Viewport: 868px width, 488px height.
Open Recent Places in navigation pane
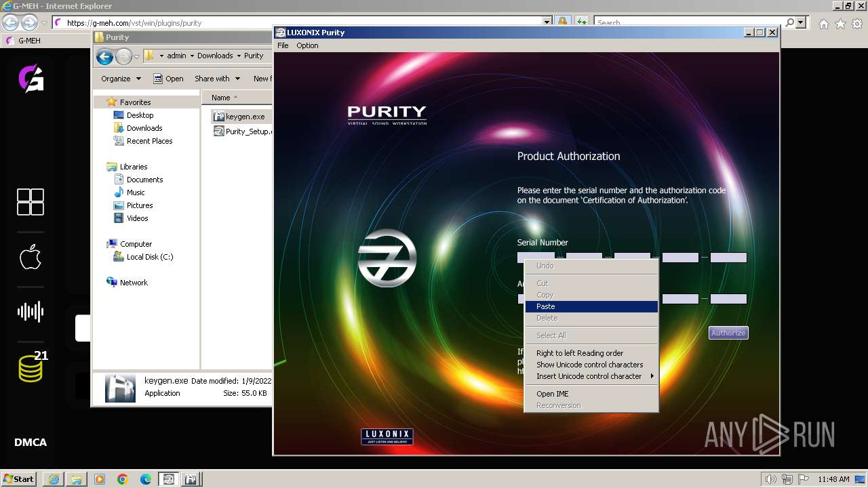[x=149, y=141]
